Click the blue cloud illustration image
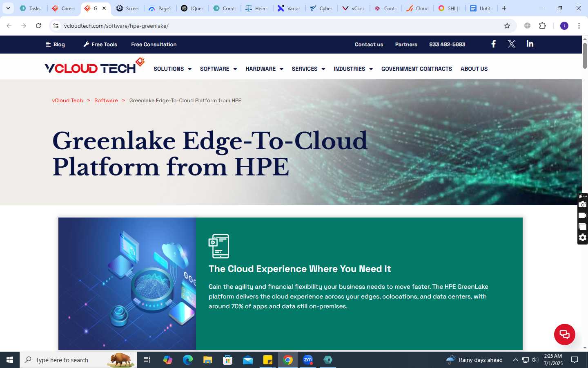The width and height of the screenshot is (588, 368). coord(127,283)
